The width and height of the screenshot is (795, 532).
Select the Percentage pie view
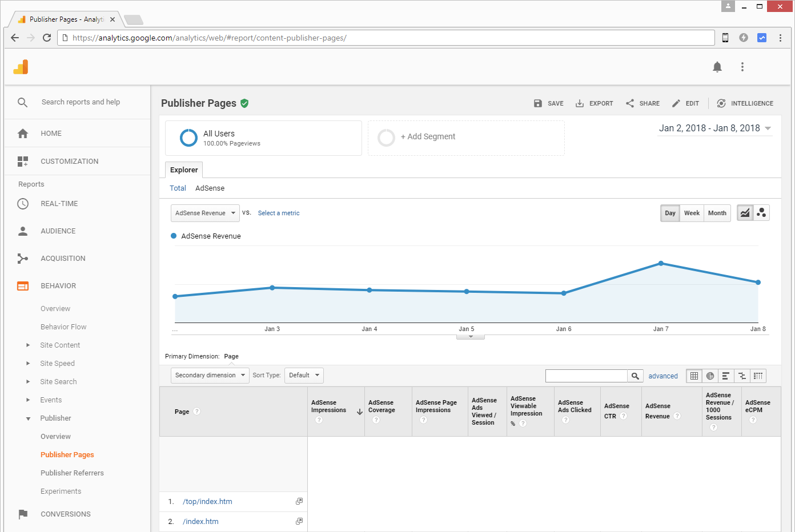(710, 376)
